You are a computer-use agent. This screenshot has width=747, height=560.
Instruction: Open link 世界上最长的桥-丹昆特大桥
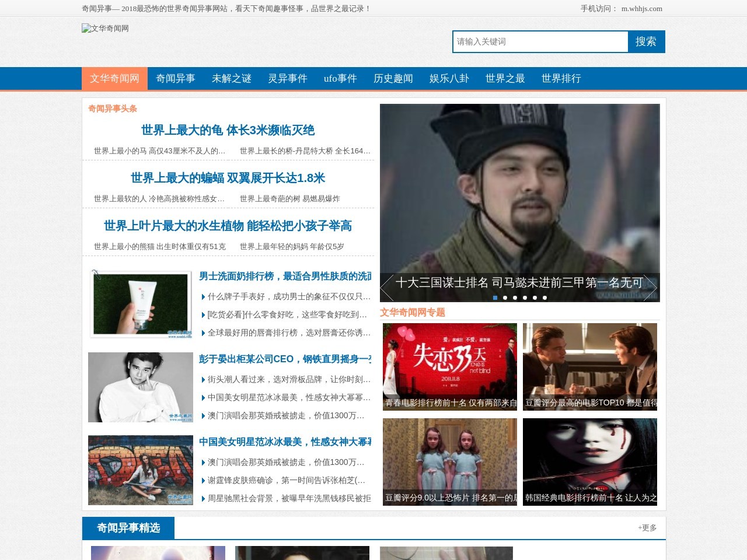[x=305, y=150]
